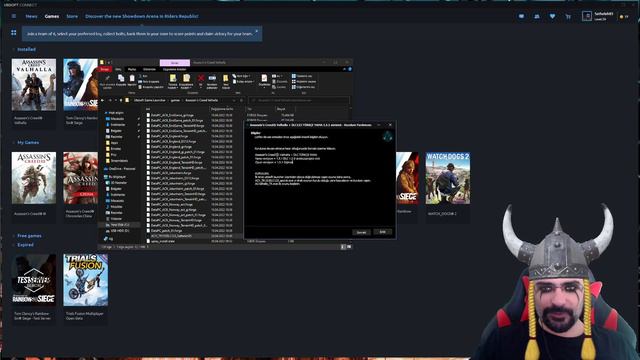Image resolution: width=640 pixels, height=360 pixels.
Task: Click the İptal cancel button in installer
Action: 382,232
